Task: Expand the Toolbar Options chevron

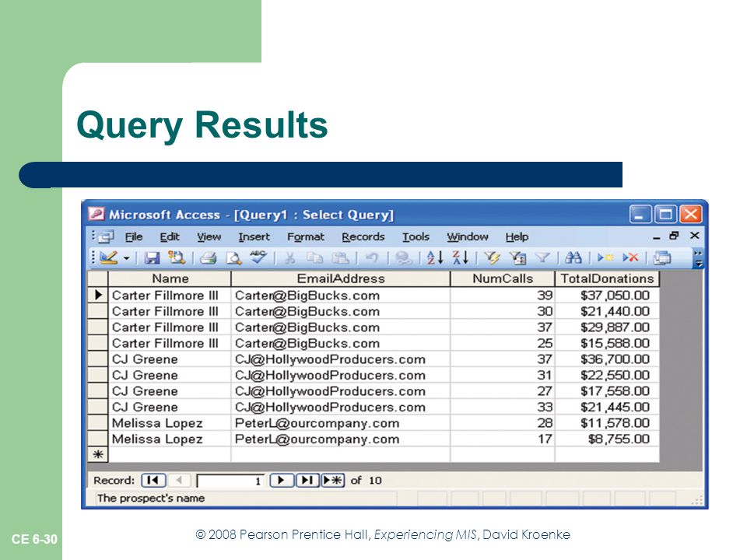Action: click(x=698, y=258)
